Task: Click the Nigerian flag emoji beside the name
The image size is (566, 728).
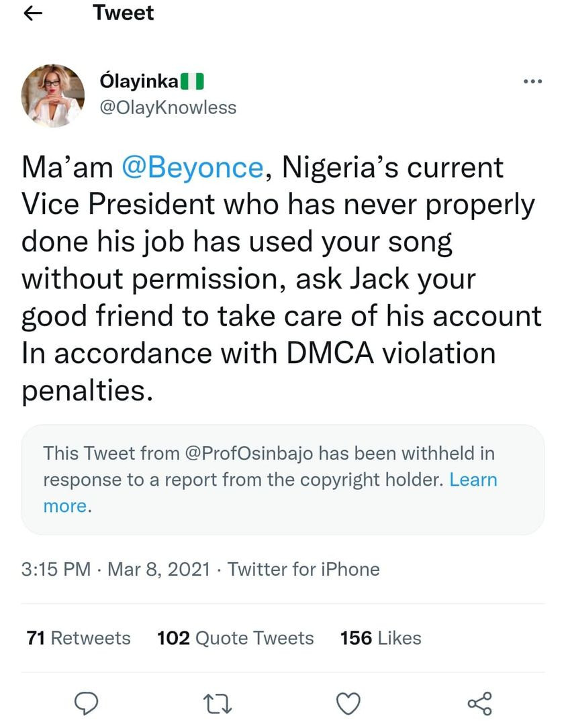Action: click(192, 82)
